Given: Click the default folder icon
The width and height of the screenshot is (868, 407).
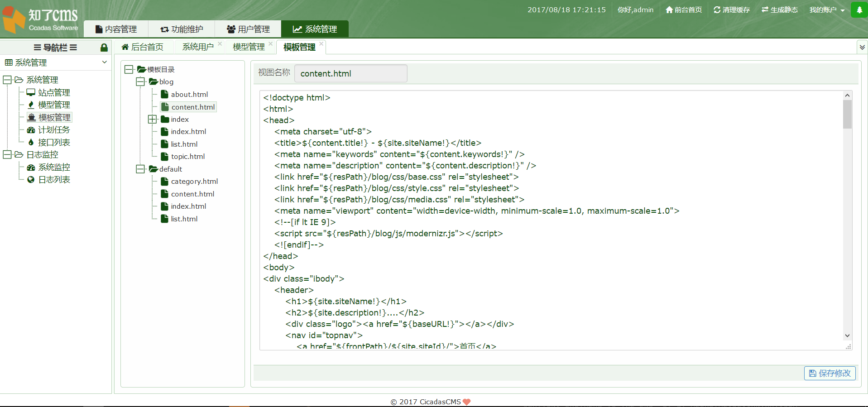Looking at the screenshot, I should [153, 169].
